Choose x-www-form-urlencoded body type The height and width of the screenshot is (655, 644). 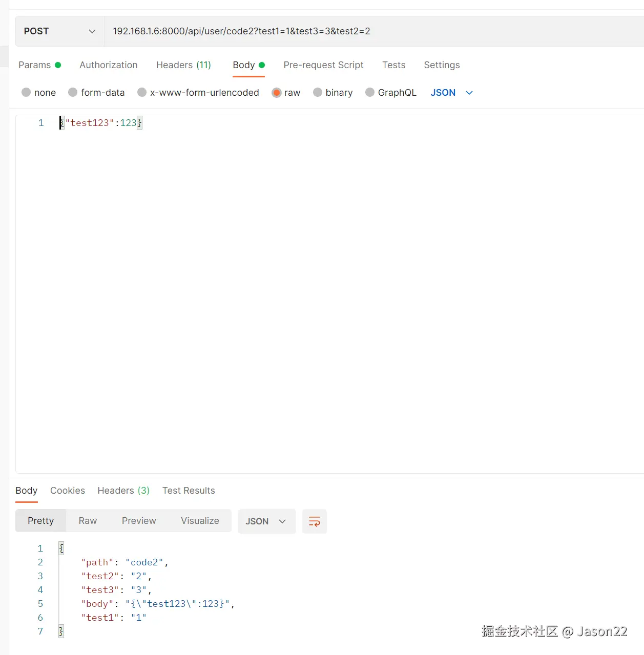(198, 93)
